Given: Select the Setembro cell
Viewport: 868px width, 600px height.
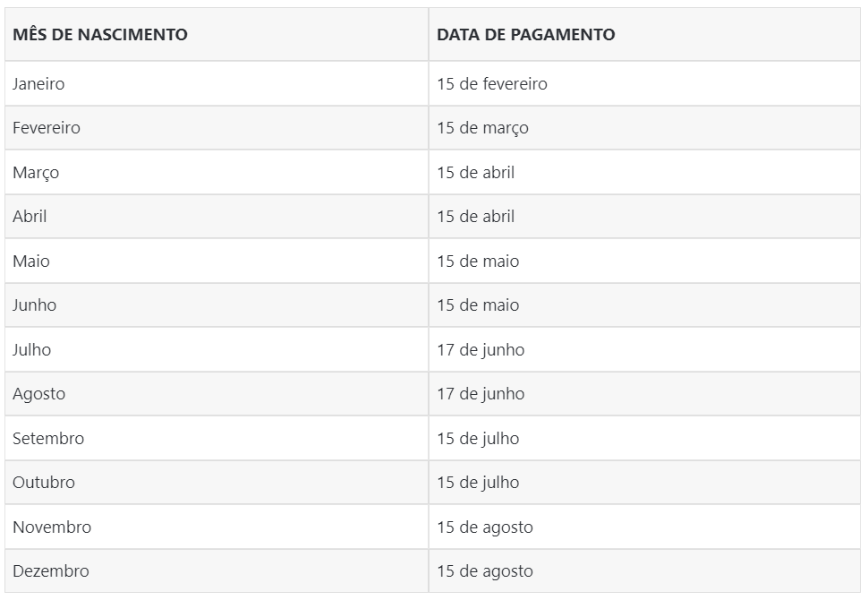Looking at the screenshot, I should tap(48, 439).
